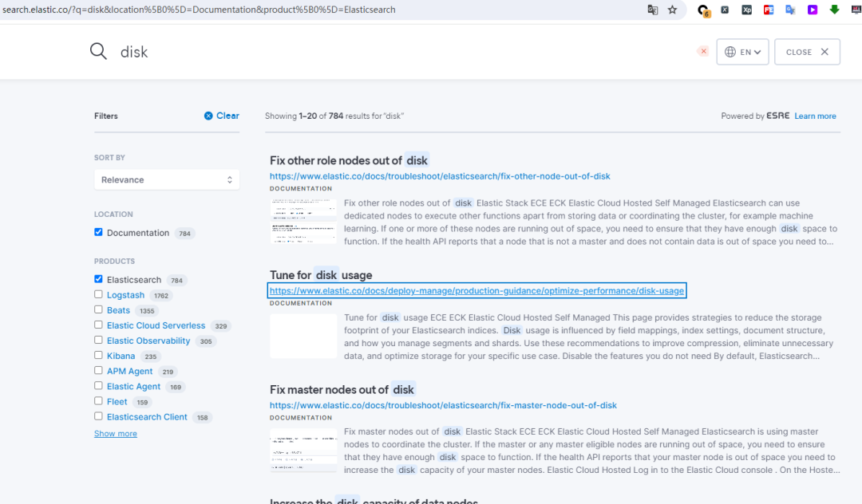Open the optimize-performance/disk-usage URL link

point(476,291)
